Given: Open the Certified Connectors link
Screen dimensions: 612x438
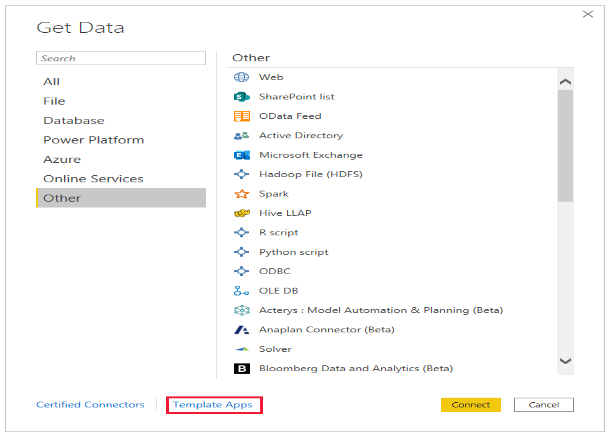Looking at the screenshot, I should pyautogui.click(x=90, y=405).
